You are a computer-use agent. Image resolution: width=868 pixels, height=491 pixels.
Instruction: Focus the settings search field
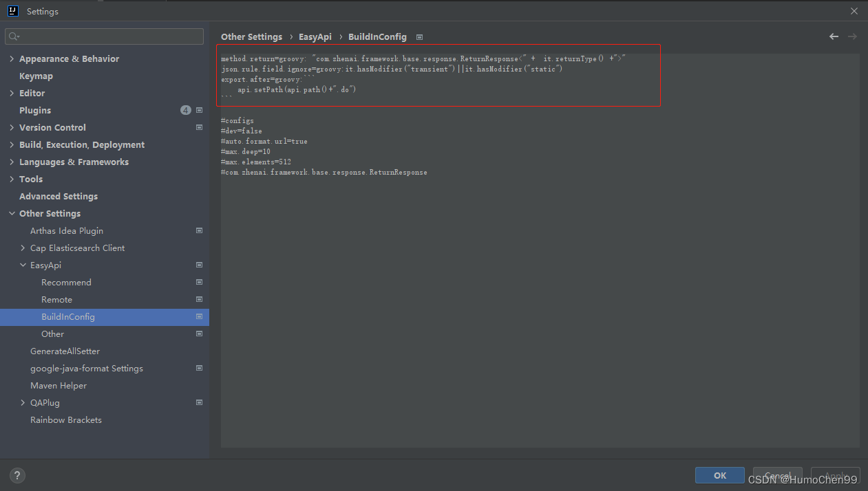pyautogui.click(x=105, y=36)
